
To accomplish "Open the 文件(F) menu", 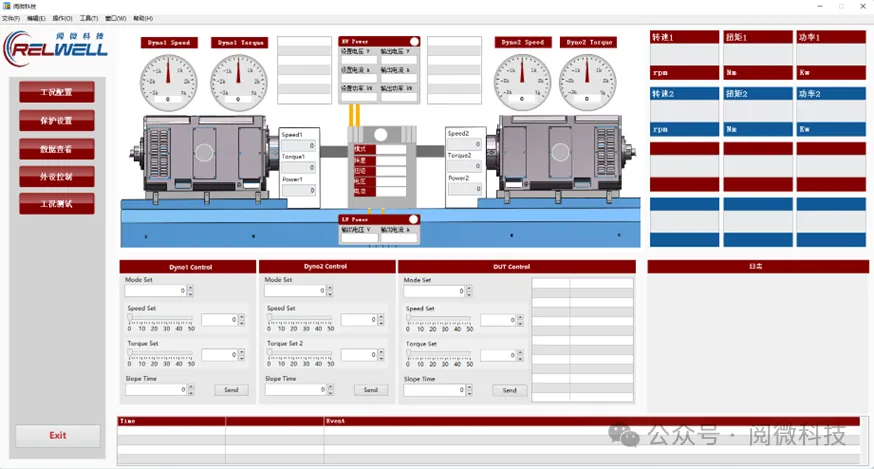I will 11,18.
